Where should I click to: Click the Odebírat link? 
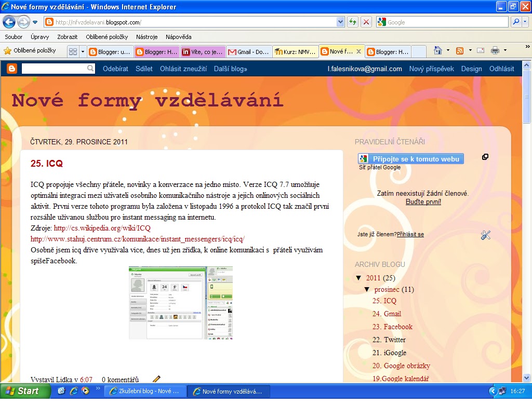tap(115, 69)
